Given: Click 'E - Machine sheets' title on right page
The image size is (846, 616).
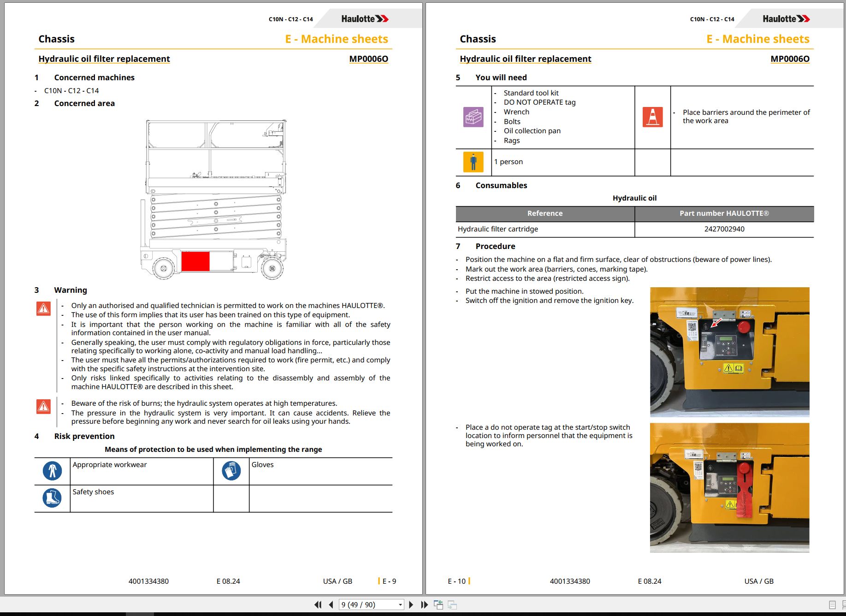Looking at the screenshot, I should coord(758,39).
